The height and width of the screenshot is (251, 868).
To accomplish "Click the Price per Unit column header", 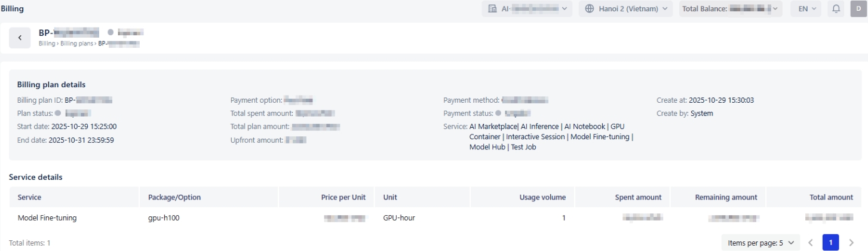I will 343,197.
